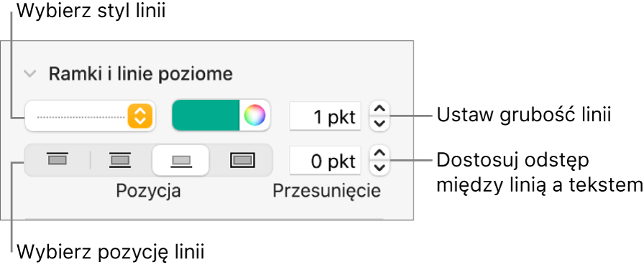Increase line thickness with up arrow
This screenshot has width=644, height=267.
(x=380, y=109)
